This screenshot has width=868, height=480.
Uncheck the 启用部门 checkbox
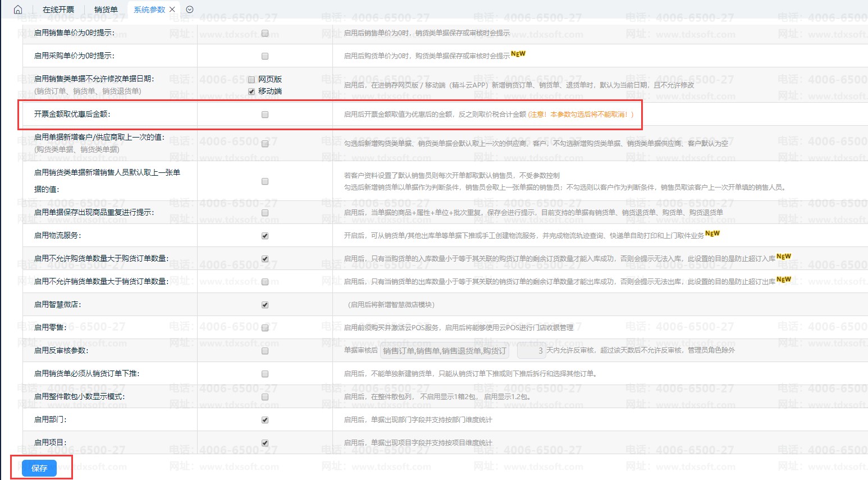(265, 420)
